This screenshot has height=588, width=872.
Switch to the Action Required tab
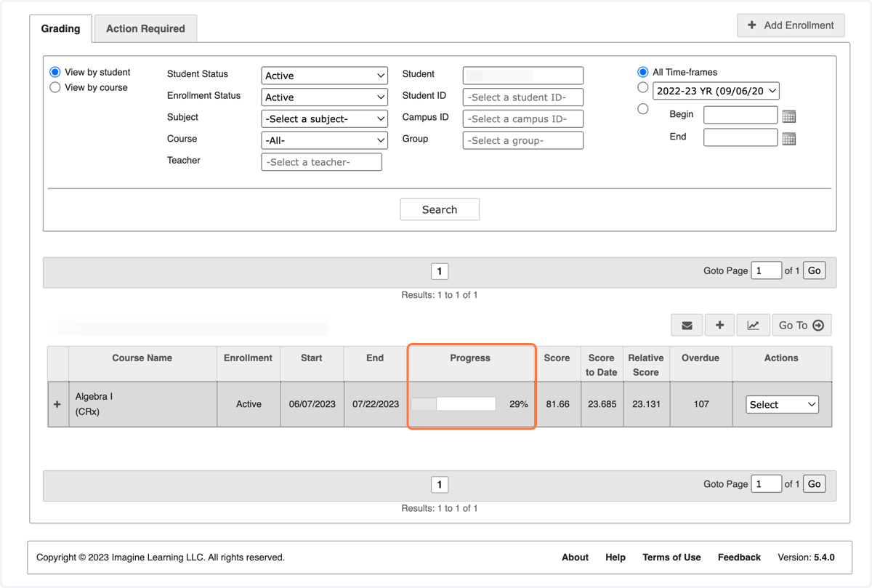[x=145, y=28]
